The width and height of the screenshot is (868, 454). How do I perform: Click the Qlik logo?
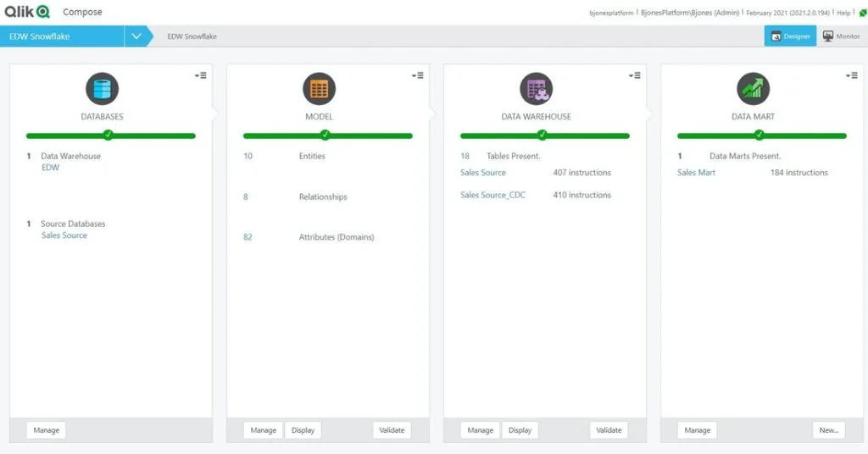(x=27, y=12)
